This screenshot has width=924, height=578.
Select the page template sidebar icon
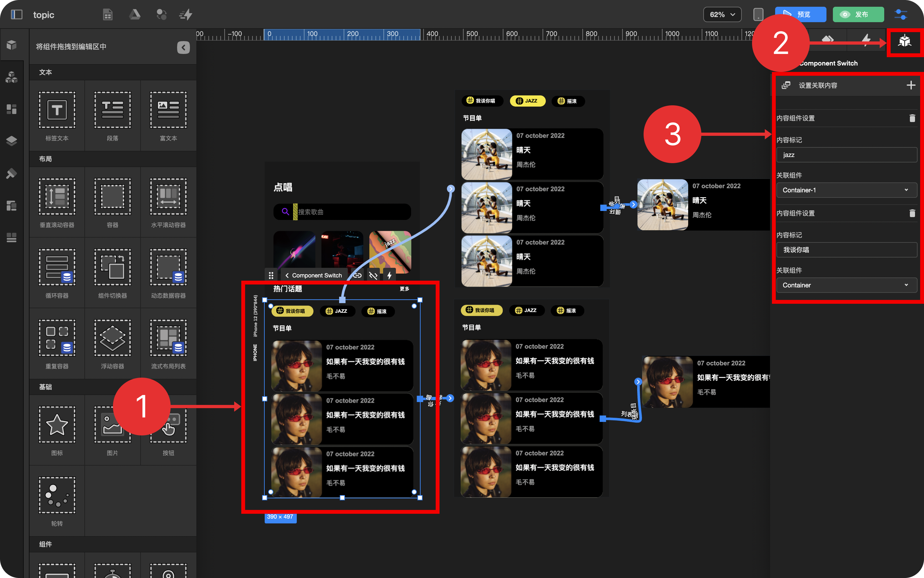pos(12,206)
